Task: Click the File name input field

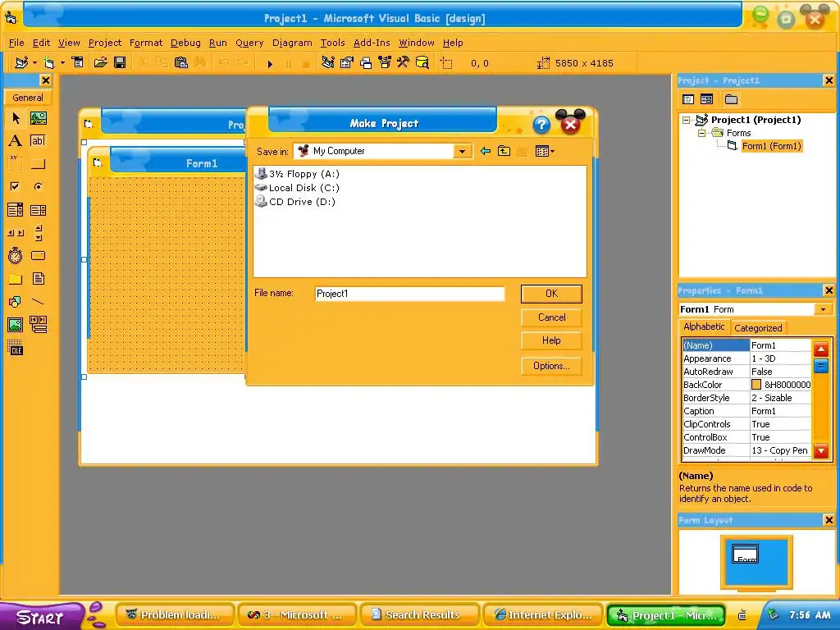Action: click(x=409, y=294)
